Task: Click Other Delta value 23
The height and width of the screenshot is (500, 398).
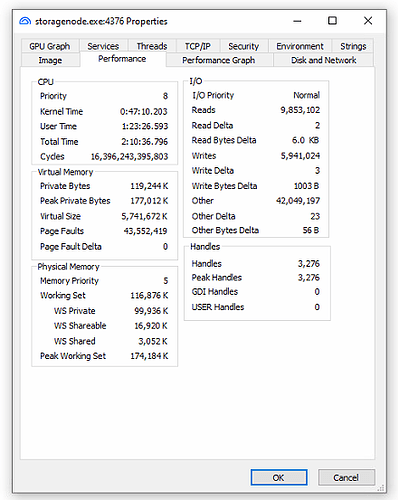Action: tap(315, 216)
